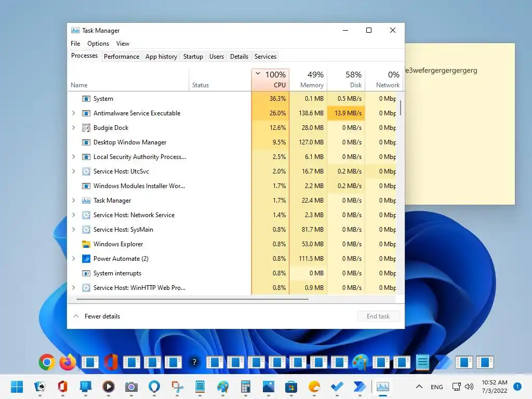Click the volume speaker tray icon
The width and height of the screenshot is (532, 399).
[469, 387]
